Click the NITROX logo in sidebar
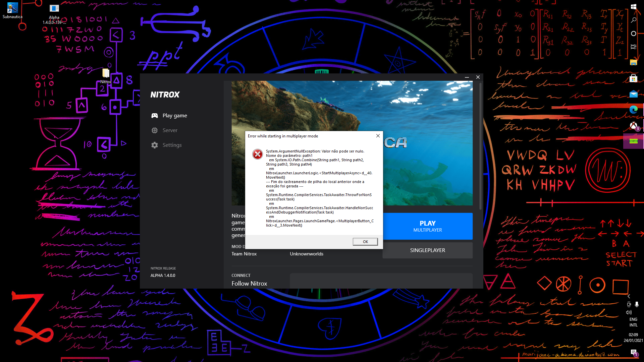The height and width of the screenshot is (362, 644). [165, 95]
